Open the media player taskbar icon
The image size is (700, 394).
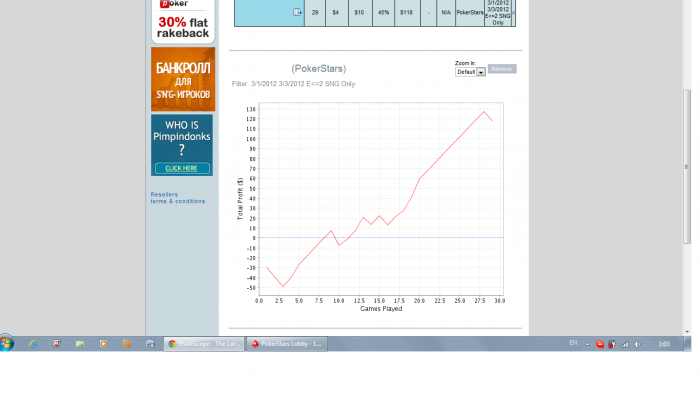click(103, 344)
